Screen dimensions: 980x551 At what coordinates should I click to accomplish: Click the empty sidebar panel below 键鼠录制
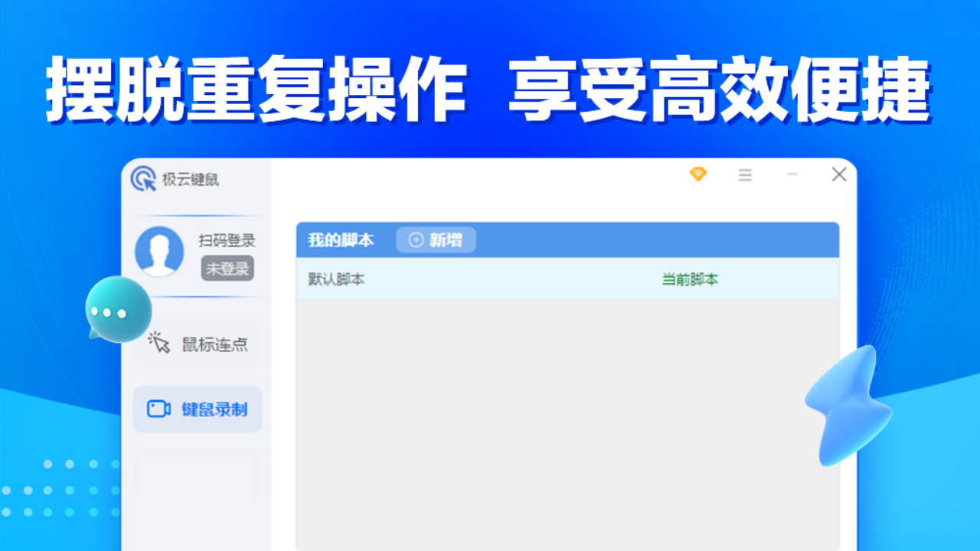(198, 474)
